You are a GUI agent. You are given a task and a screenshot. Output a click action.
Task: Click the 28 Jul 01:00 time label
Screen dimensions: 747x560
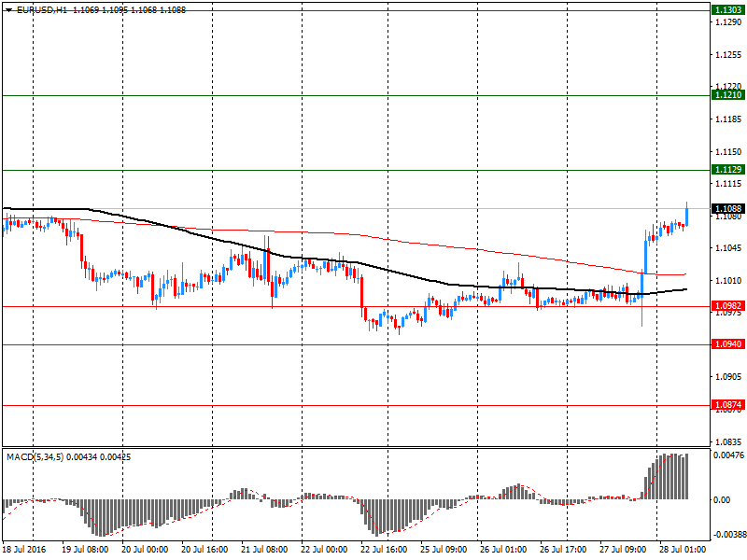coord(683,550)
